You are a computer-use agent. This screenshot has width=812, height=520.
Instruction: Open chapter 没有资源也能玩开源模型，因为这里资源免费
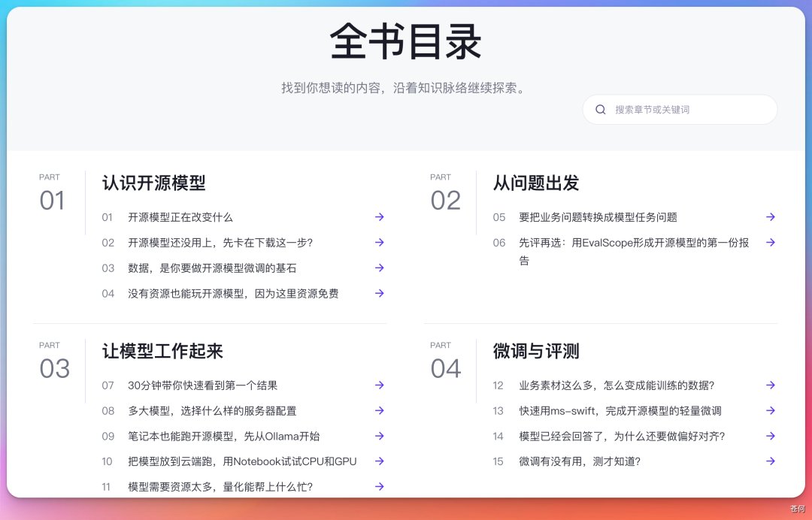coord(233,293)
